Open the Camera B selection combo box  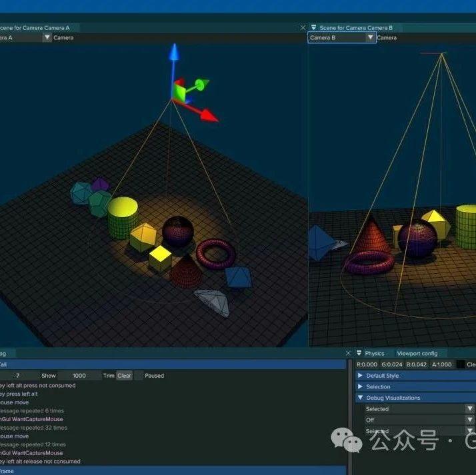click(342, 37)
